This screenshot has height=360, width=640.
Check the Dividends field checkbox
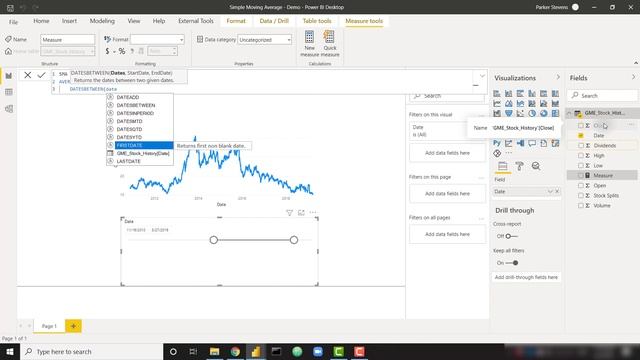tap(581, 146)
